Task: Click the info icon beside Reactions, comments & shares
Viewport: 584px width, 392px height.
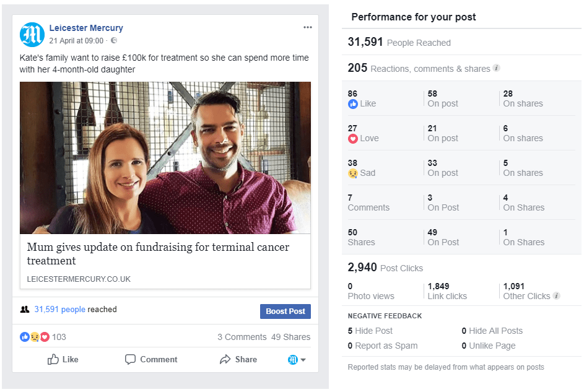Action: [x=497, y=68]
